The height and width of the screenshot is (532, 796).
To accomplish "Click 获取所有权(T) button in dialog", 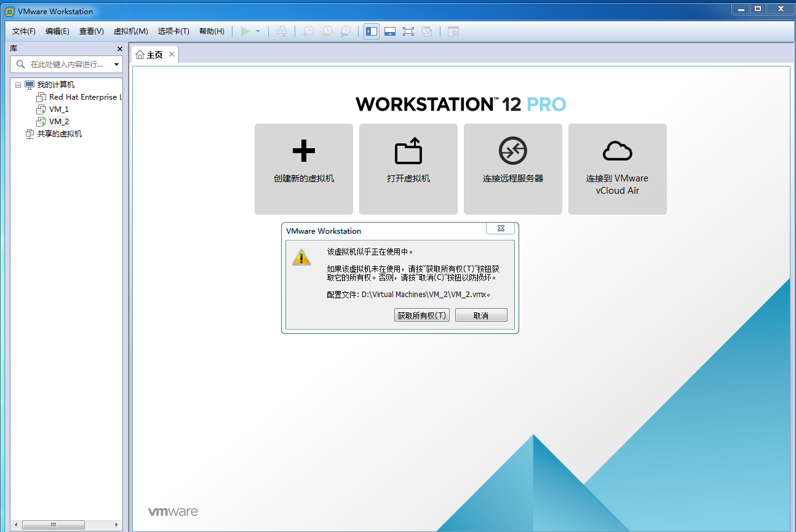I will pos(422,316).
